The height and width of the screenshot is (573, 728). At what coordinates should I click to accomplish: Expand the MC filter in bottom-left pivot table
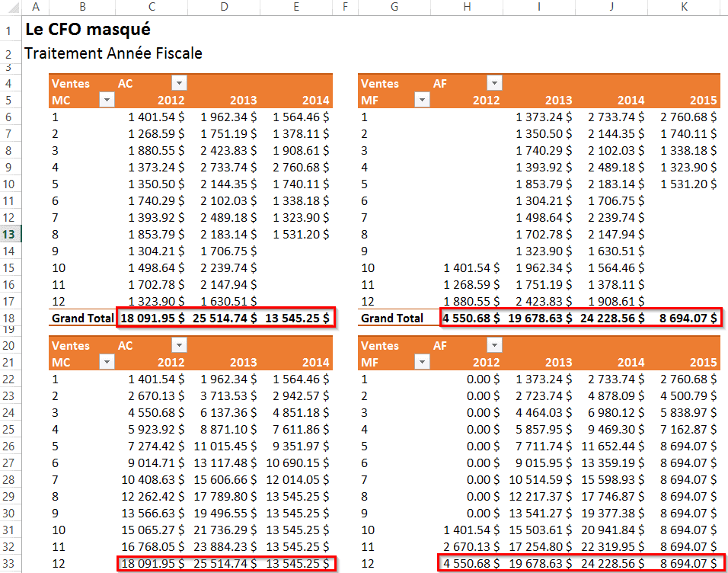click(106, 362)
